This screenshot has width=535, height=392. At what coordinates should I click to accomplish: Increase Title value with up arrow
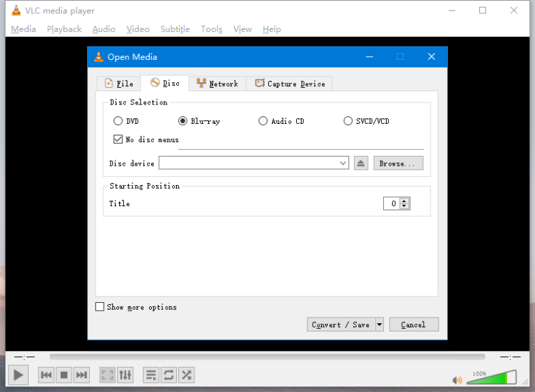(x=404, y=201)
